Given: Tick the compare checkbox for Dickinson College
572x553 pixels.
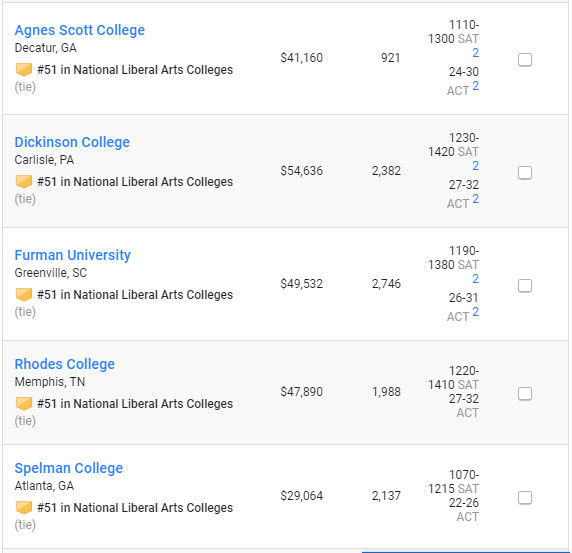Looking at the screenshot, I should point(525,173).
